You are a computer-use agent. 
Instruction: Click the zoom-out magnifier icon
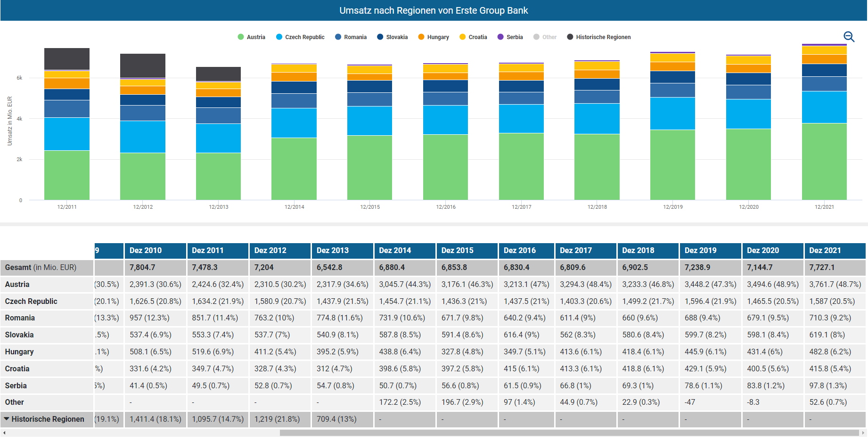849,37
